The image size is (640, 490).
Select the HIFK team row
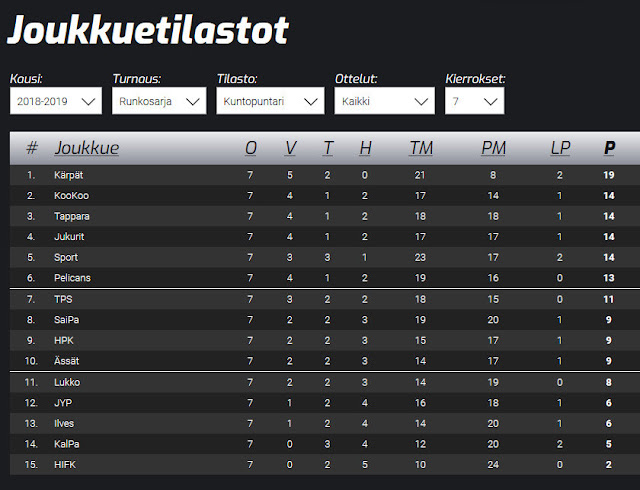click(x=325, y=465)
